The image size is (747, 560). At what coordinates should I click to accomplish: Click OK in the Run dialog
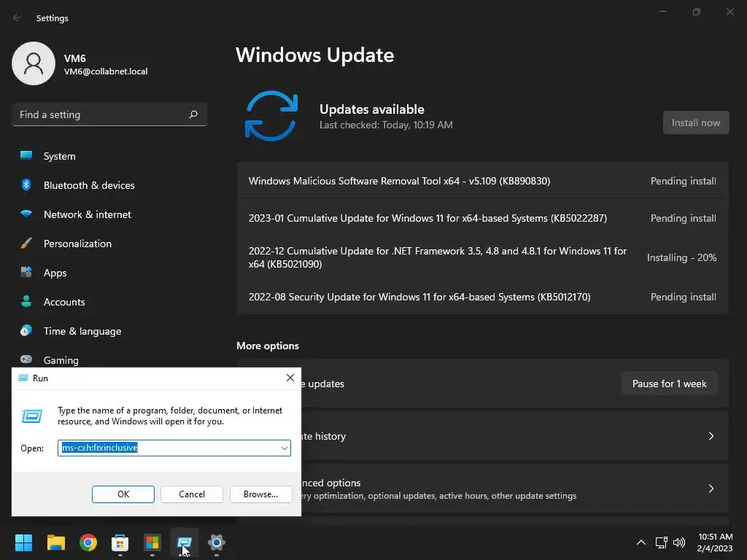123,494
